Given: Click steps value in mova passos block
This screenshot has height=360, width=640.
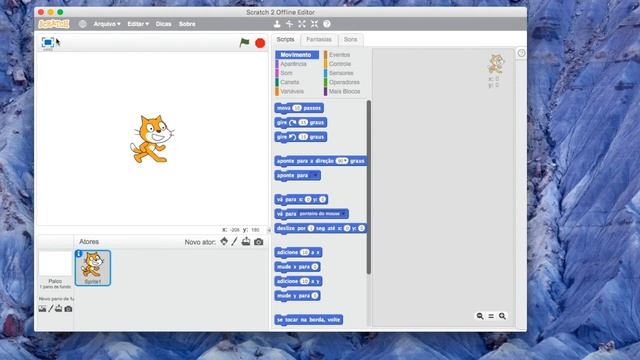Looking at the screenshot, I should click(297, 108).
